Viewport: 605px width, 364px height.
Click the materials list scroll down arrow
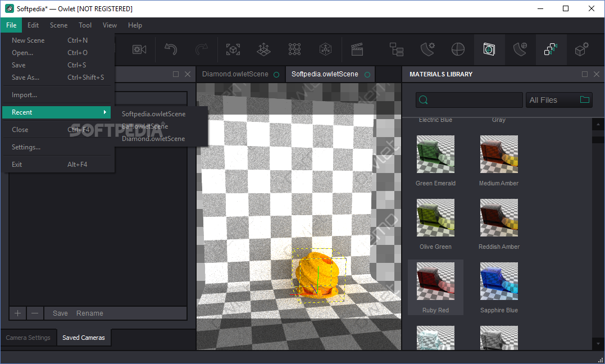click(x=598, y=343)
